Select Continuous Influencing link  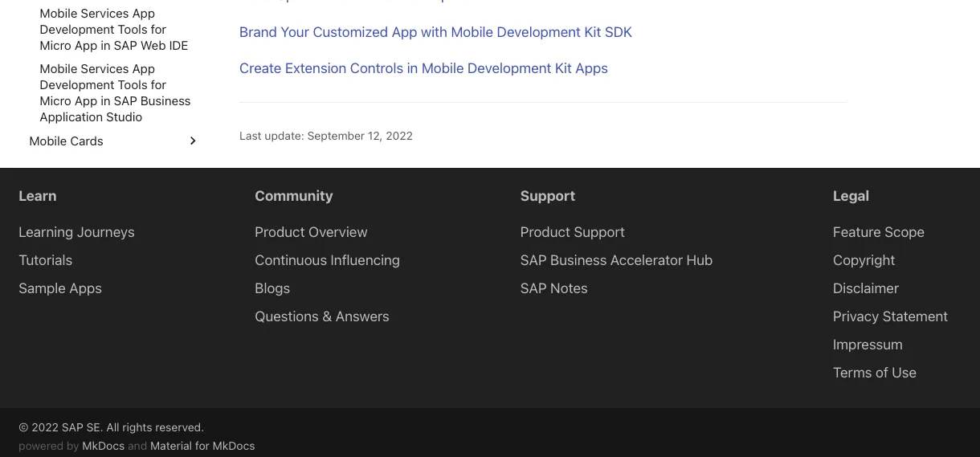pyautogui.click(x=327, y=260)
